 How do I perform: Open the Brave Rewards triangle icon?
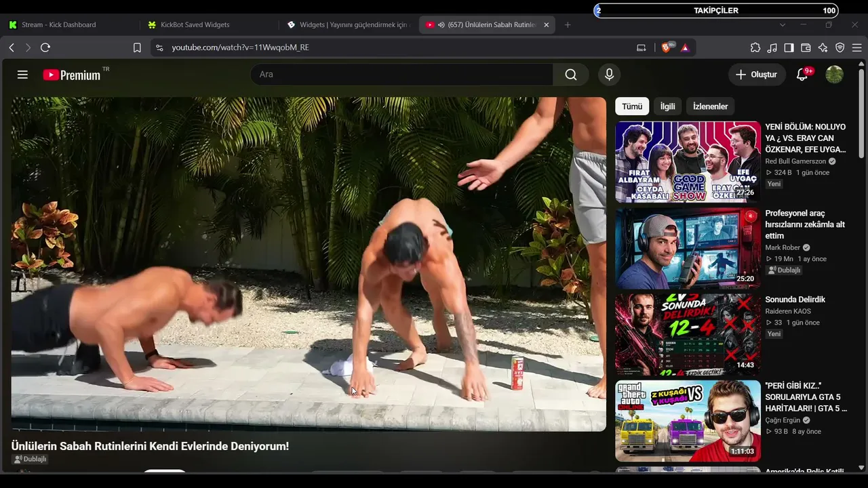685,47
